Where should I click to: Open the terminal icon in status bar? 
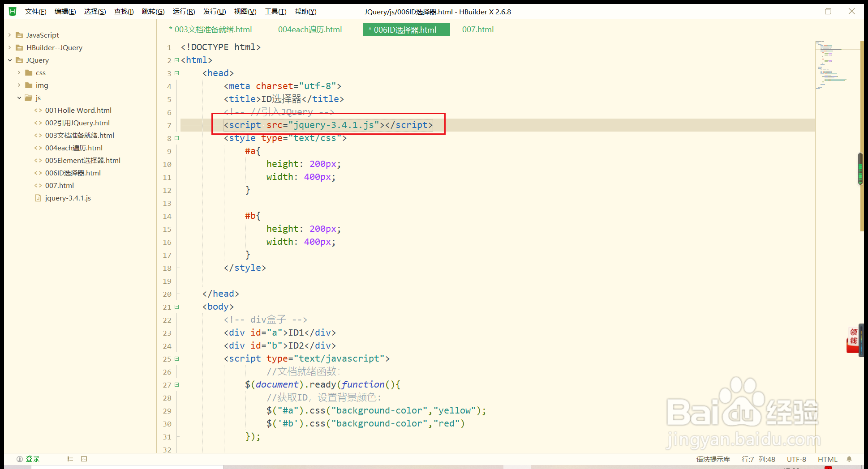(84, 459)
